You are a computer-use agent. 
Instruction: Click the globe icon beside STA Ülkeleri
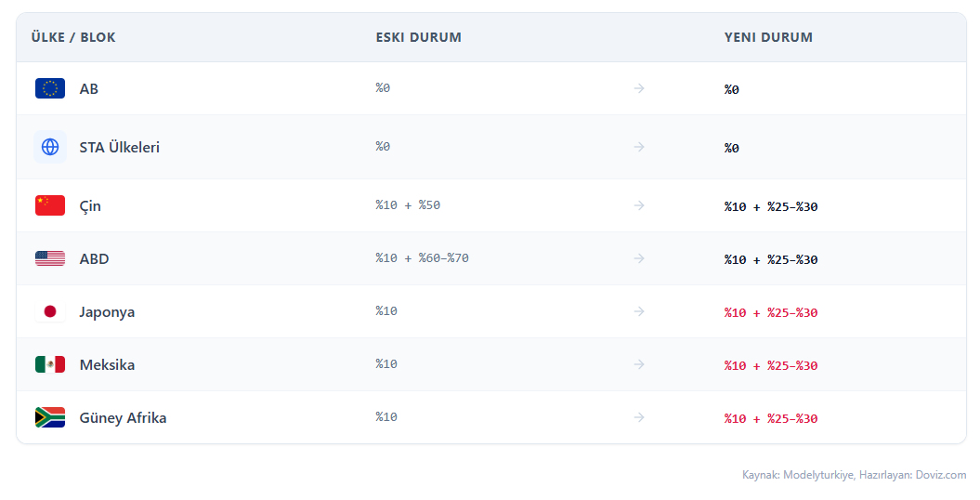[50, 147]
